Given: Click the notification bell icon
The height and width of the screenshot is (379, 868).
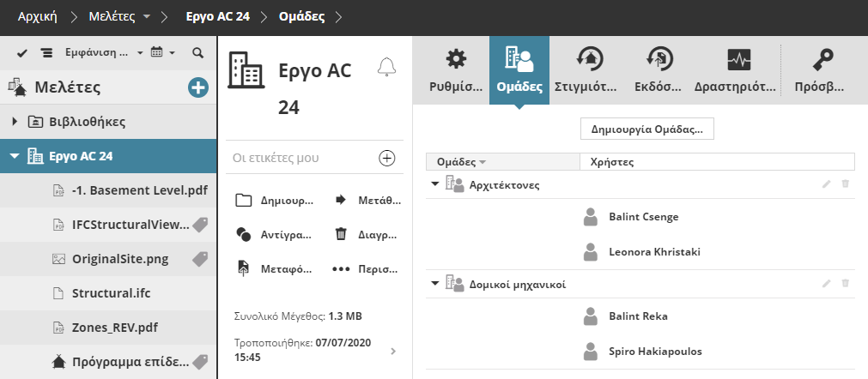Looking at the screenshot, I should (387, 68).
